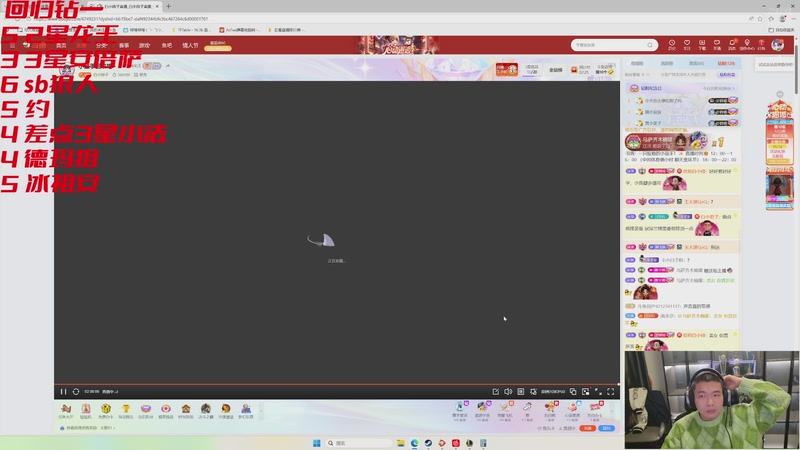Open the character promo card on right edge
800x450 pixels.
[779, 188]
